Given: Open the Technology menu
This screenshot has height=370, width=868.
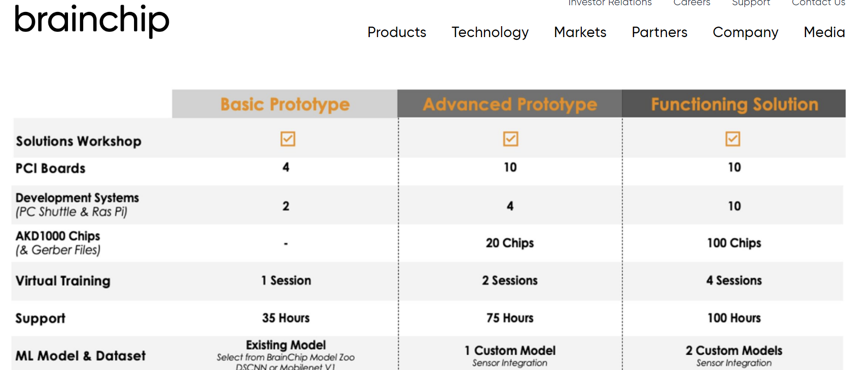Looking at the screenshot, I should click(490, 32).
